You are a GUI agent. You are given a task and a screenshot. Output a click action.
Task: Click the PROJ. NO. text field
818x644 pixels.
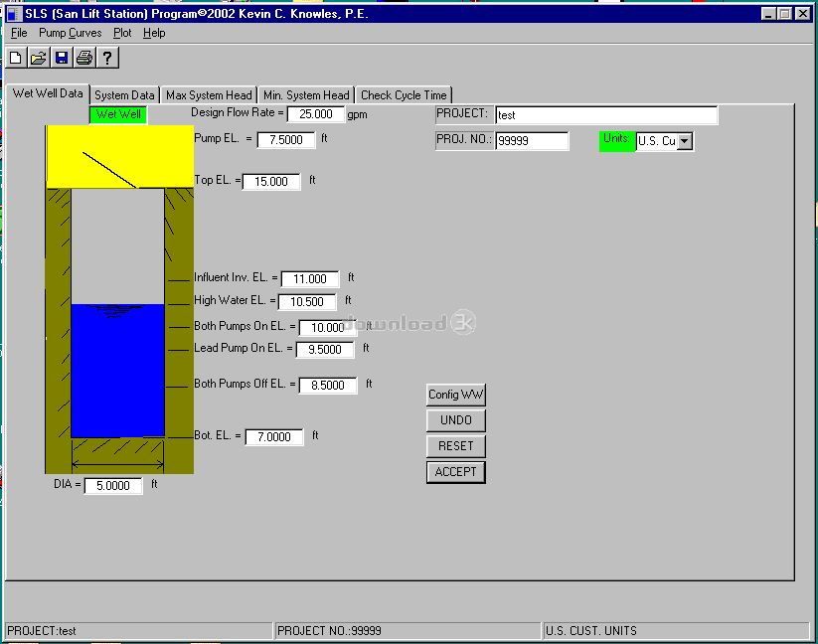[532, 141]
